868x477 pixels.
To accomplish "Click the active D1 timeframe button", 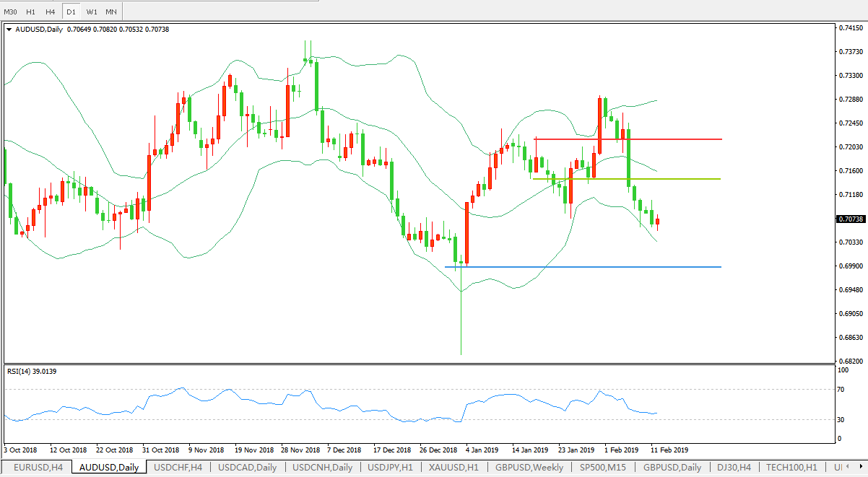I will pos(71,12).
